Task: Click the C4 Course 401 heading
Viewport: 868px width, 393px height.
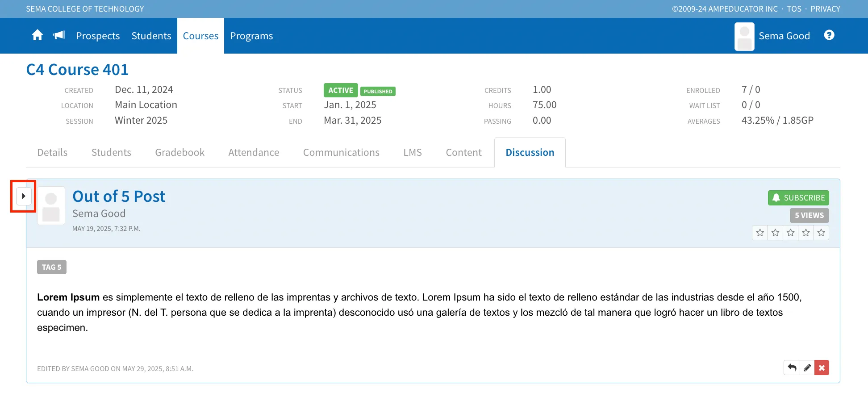Action: (77, 70)
